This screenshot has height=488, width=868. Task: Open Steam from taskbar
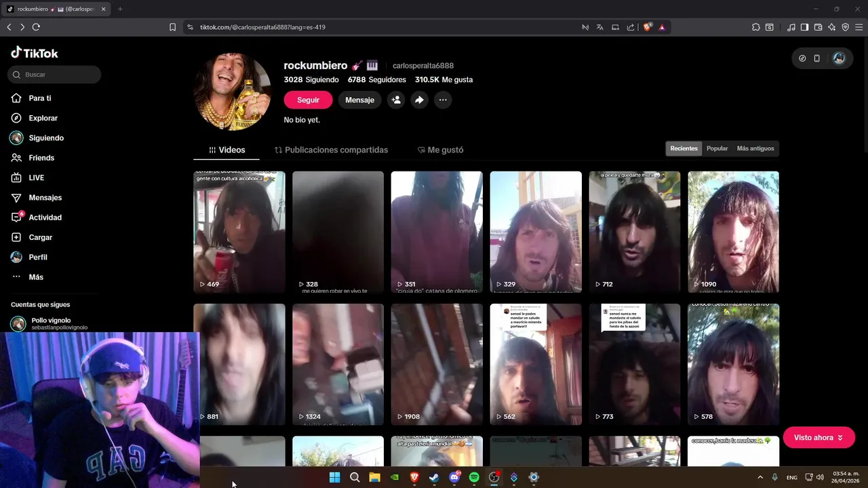tap(434, 477)
